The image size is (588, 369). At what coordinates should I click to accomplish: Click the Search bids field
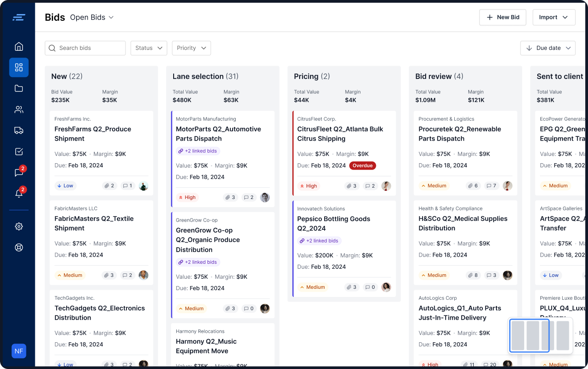click(x=85, y=48)
